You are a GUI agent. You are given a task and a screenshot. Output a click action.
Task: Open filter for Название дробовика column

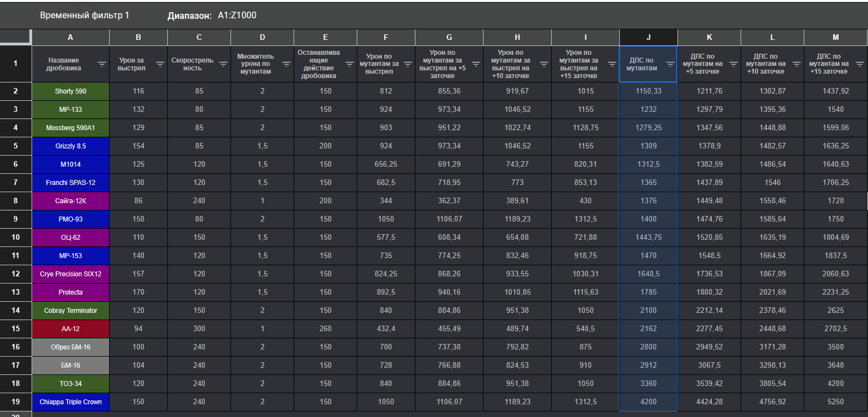[x=102, y=64]
